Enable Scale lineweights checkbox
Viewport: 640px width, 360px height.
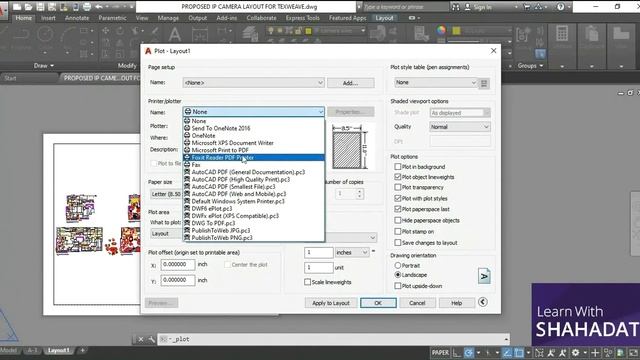coord(307,282)
